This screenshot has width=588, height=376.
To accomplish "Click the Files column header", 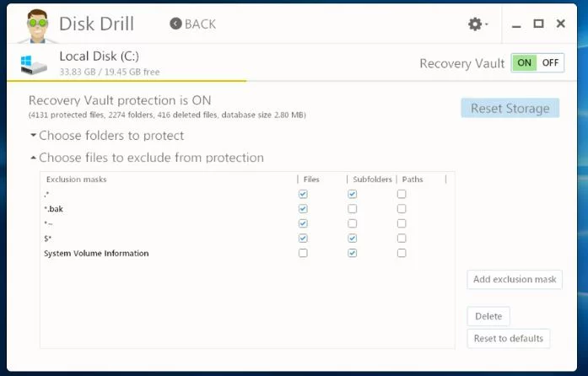I will tap(311, 180).
